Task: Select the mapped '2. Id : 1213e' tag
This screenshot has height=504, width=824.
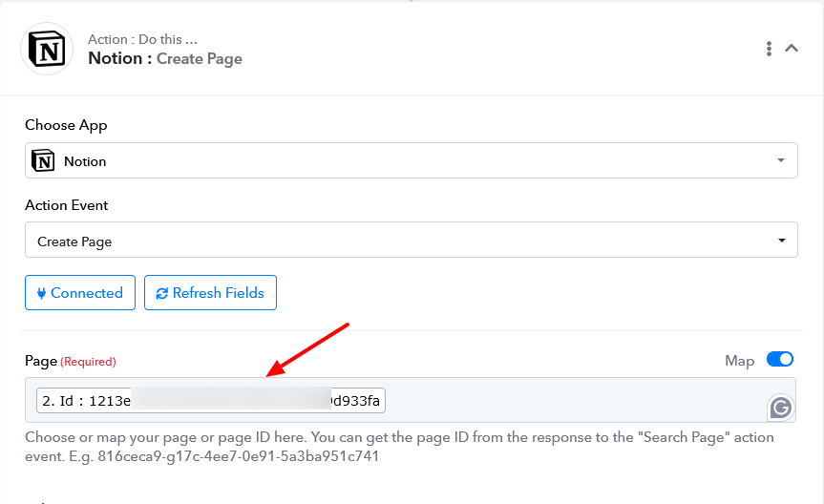Action: pyautogui.click(x=211, y=401)
